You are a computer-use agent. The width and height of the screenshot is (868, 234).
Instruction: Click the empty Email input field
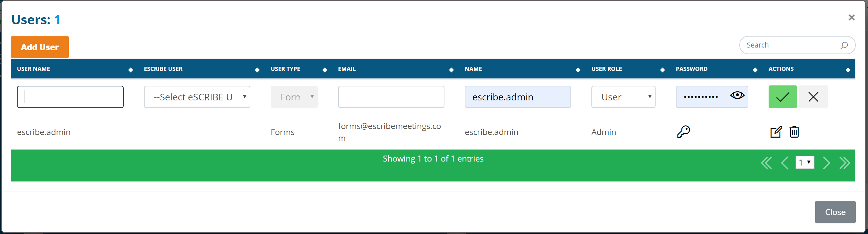pyautogui.click(x=391, y=97)
